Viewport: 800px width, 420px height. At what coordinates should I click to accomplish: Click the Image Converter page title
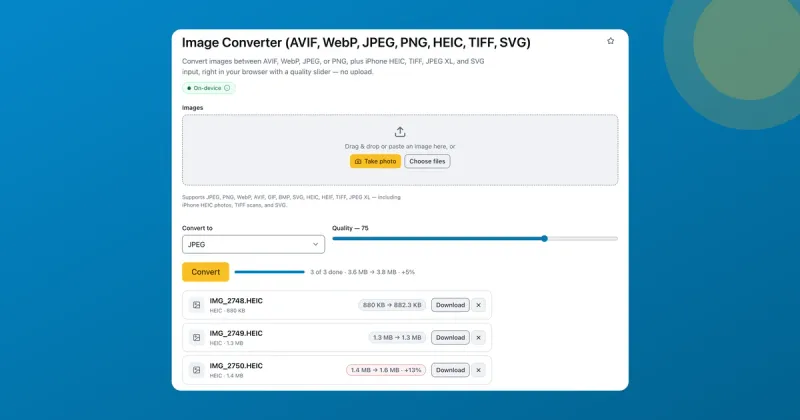click(356, 43)
